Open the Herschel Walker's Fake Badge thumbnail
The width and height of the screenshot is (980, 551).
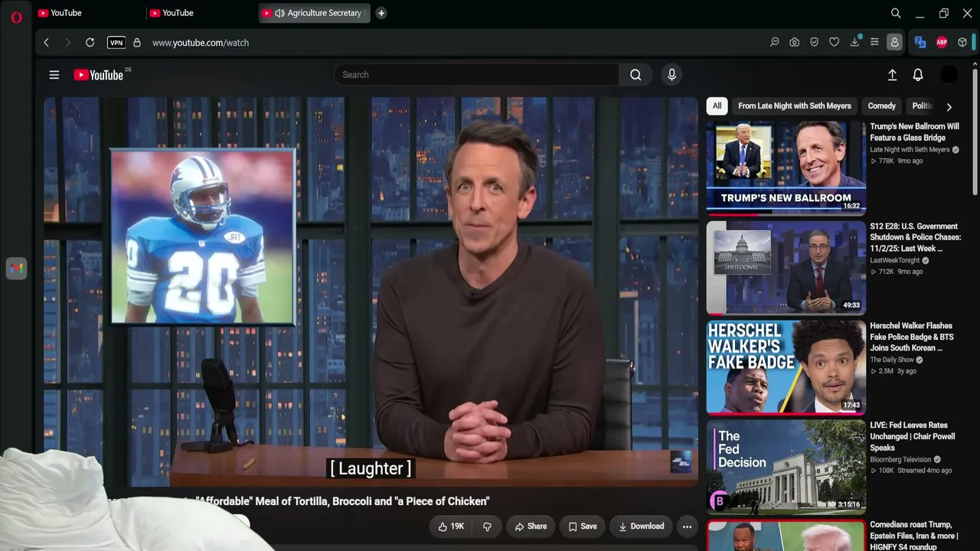point(786,367)
